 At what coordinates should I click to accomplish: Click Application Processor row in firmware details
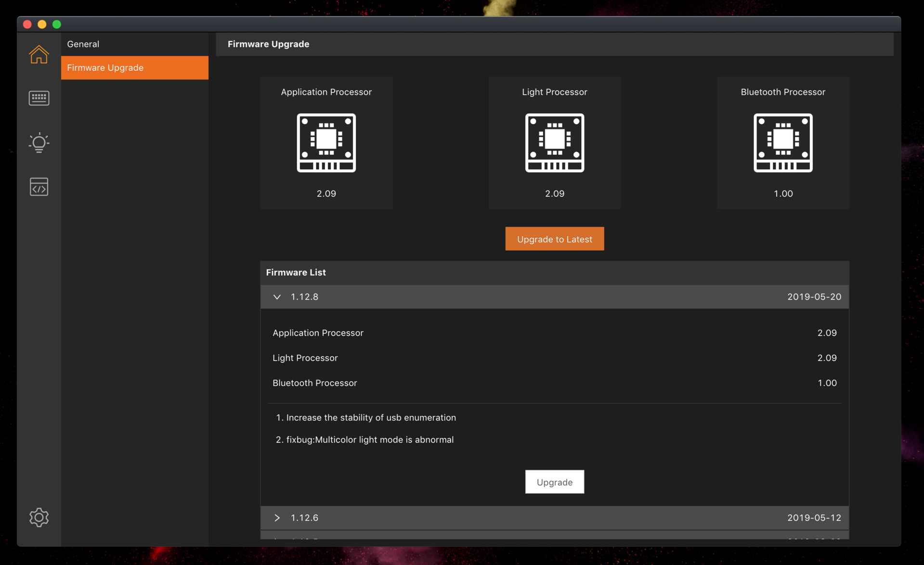pos(555,333)
